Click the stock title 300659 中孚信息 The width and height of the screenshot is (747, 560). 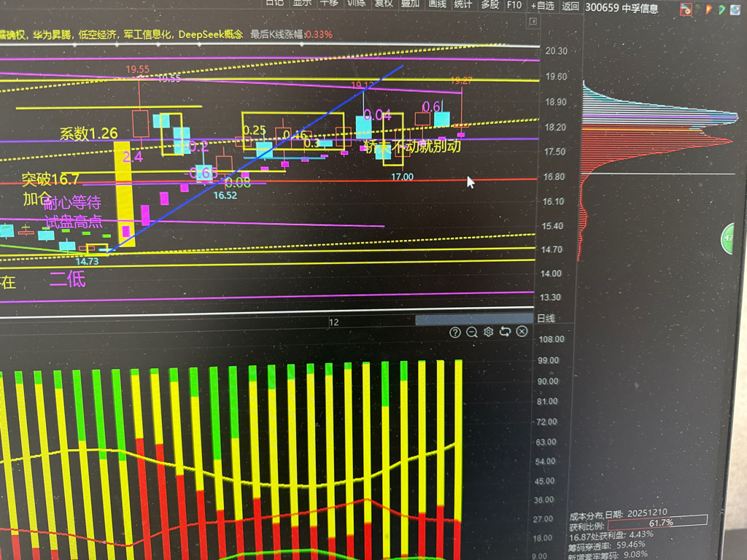coord(622,8)
